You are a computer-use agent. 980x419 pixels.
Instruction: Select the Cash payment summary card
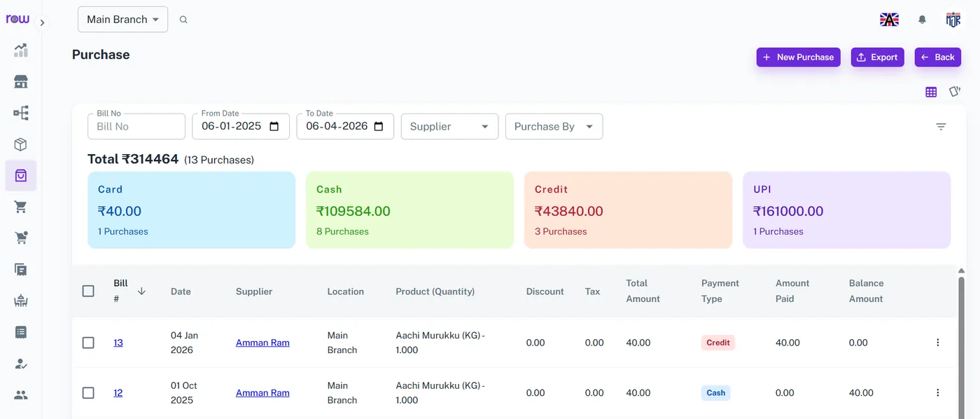tap(409, 210)
